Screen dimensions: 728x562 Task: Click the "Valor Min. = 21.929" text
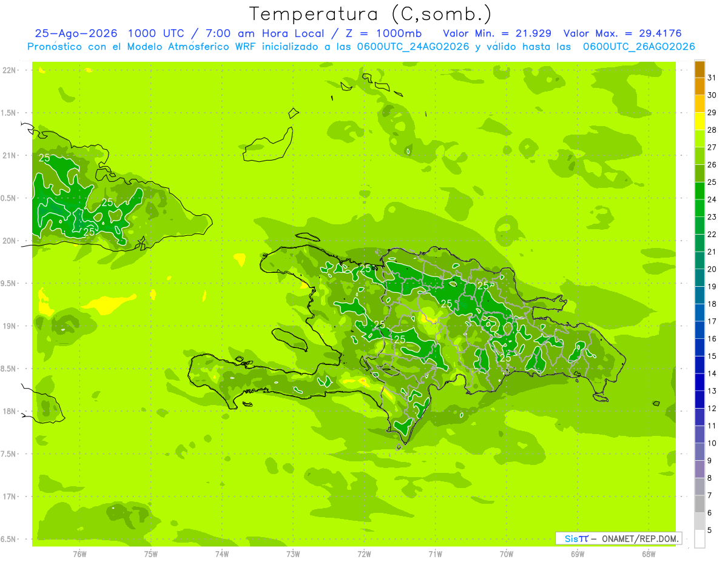[x=497, y=33]
